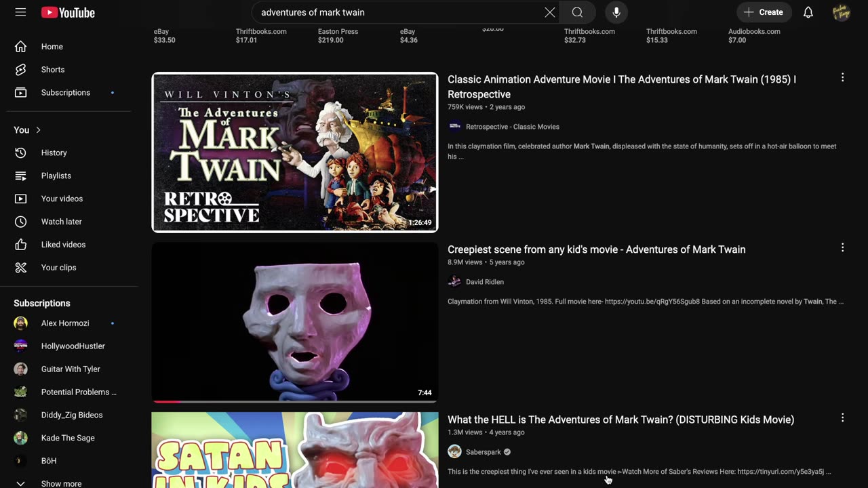The height and width of the screenshot is (488, 868).
Task: Open 'Creepiest scene from any kid's movie' title
Action: pos(597,250)
